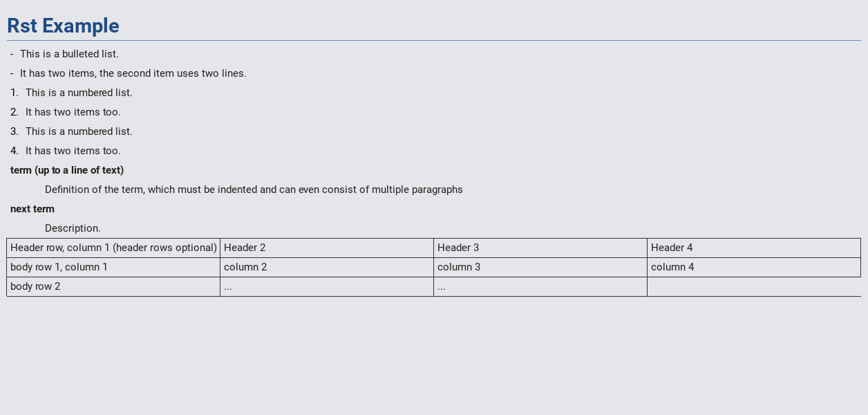
Task: Click the "Description." definition text
Action: pyautogui.click(x=73, y=228)
